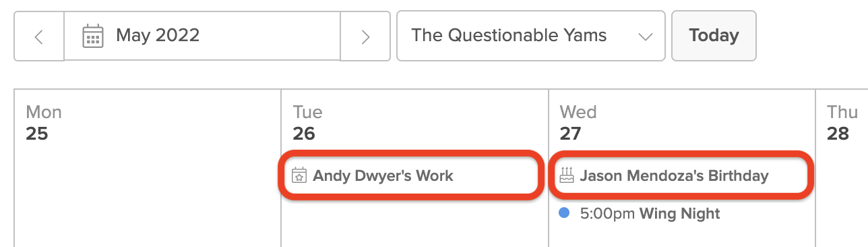868x247 pixels.
Task: Click the calendar icon beside May 2022
Action: pos(92,36)
